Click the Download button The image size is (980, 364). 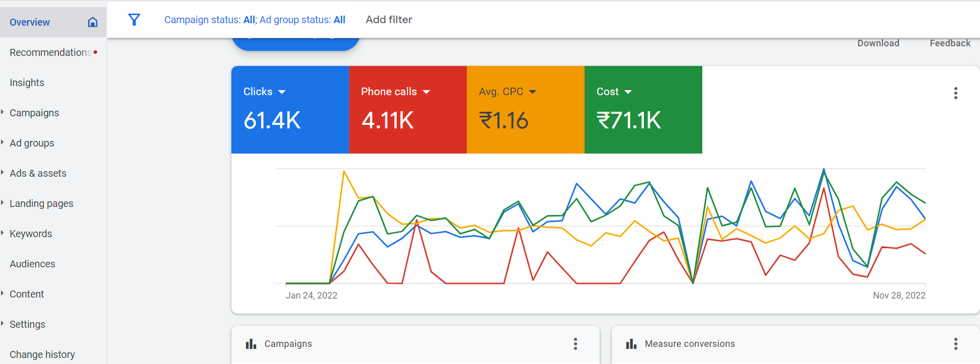[x=878, y=43]
